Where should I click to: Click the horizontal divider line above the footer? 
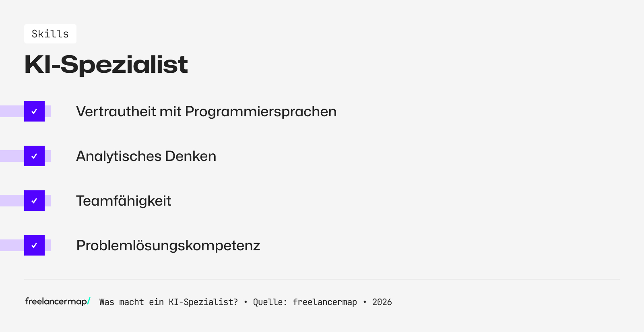(322, 279)
